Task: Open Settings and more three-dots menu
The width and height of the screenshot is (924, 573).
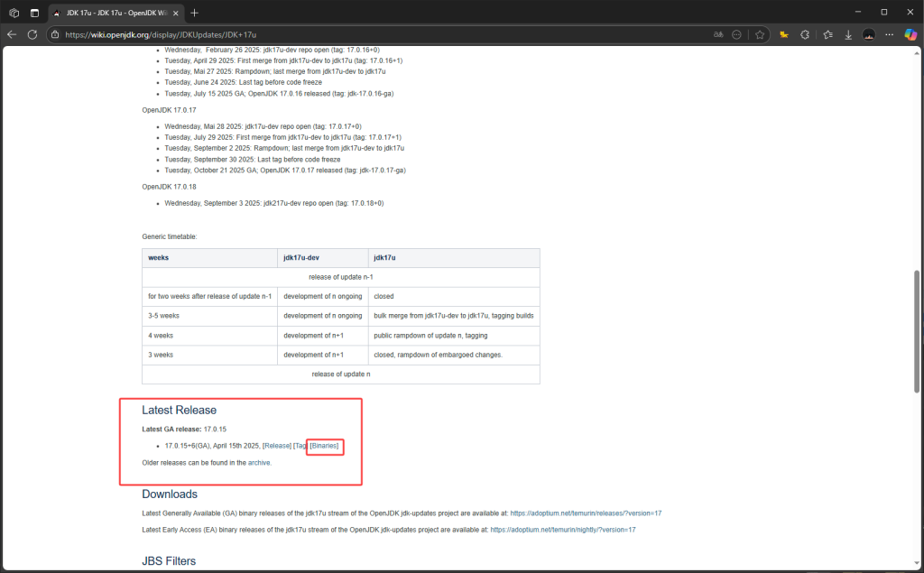Action: pyautogui.click(x=889, y=35)
